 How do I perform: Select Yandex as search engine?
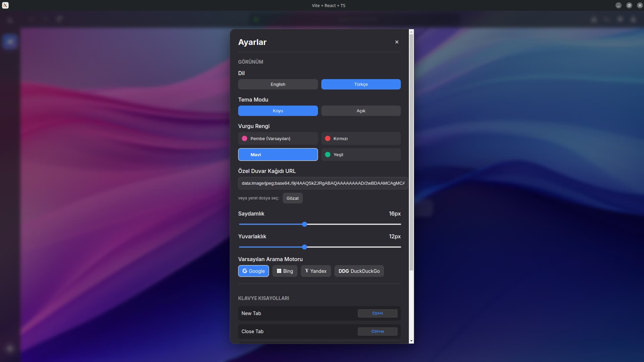click(316, 271)
